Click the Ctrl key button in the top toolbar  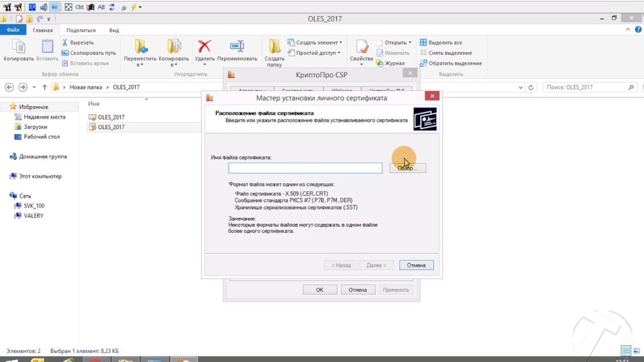click(79, 7)
